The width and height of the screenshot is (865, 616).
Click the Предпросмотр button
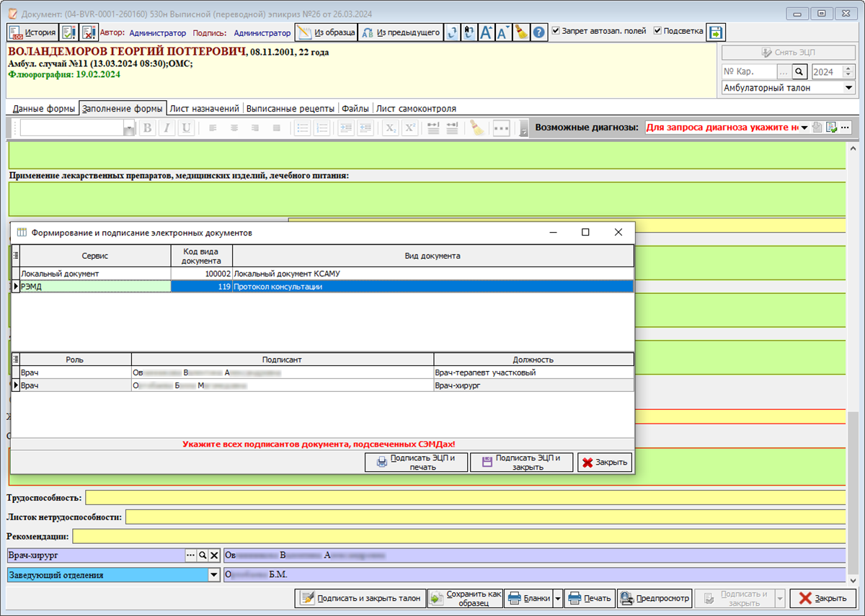pyautogui.click(x=654, y=598)
